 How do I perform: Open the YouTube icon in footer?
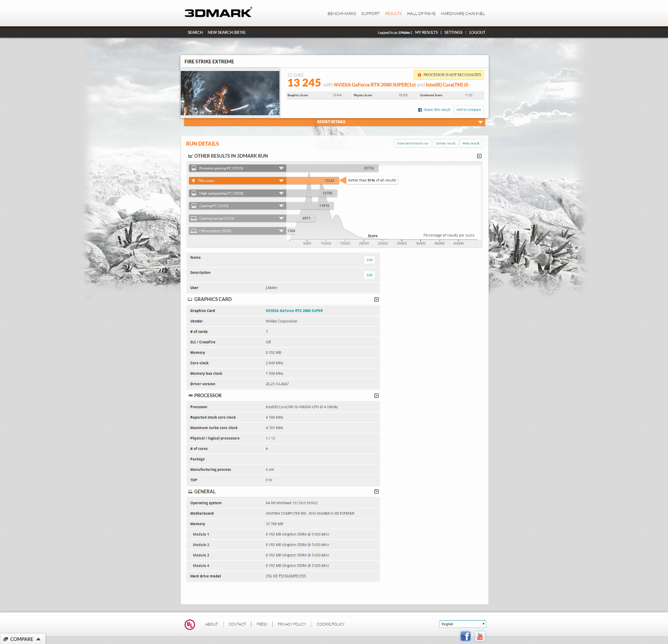(480, 636)
